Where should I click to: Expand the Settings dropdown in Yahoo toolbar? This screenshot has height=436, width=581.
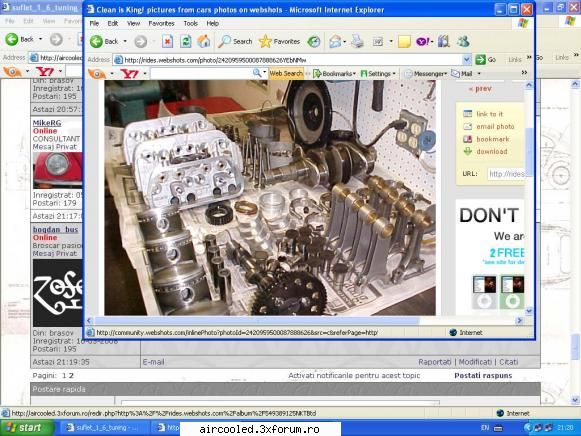tap(378, 73)
